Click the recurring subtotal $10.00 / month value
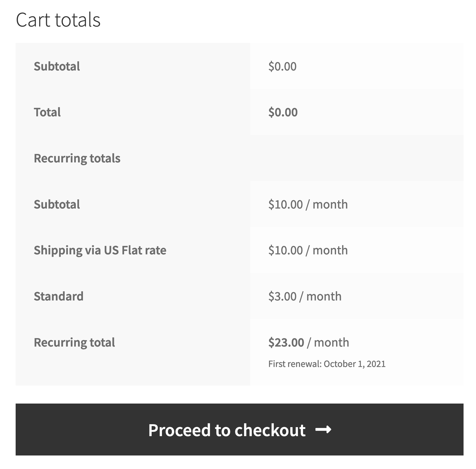This screenshot has height=469, width=476. click(308, 204)
